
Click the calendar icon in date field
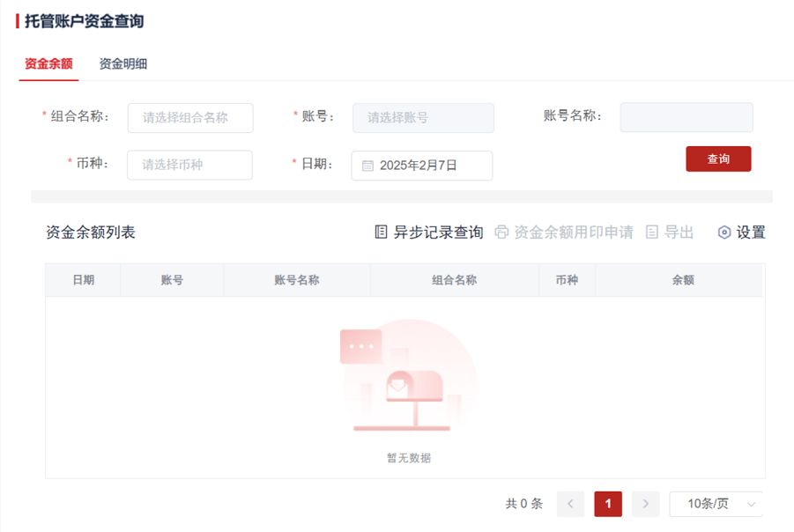pyautogui.click(x=368, y=166)
